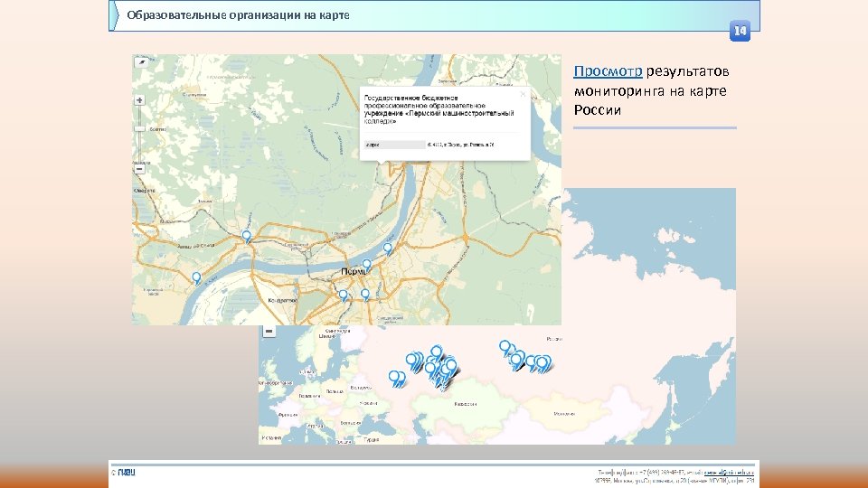Click the northeastern marker on the Kama riverbank
Viewport: 868px width, 488px height.
(x=388, y=249)
